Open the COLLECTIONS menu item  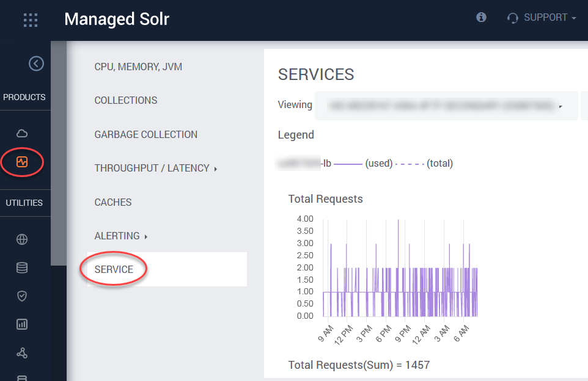[x=126, y=100]
